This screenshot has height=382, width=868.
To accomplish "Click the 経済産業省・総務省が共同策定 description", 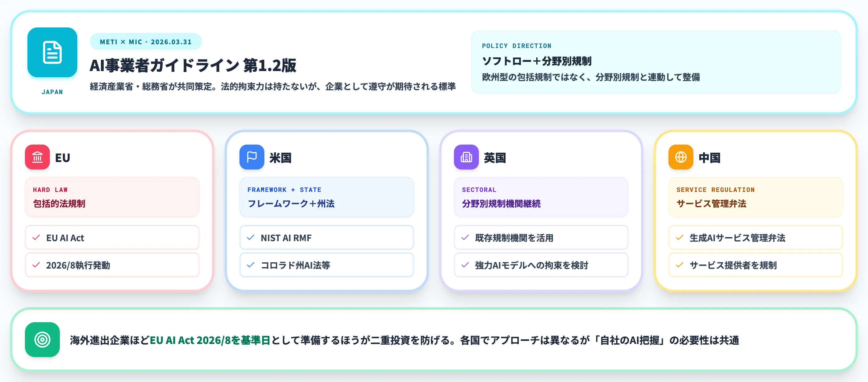I will [272, 87].
